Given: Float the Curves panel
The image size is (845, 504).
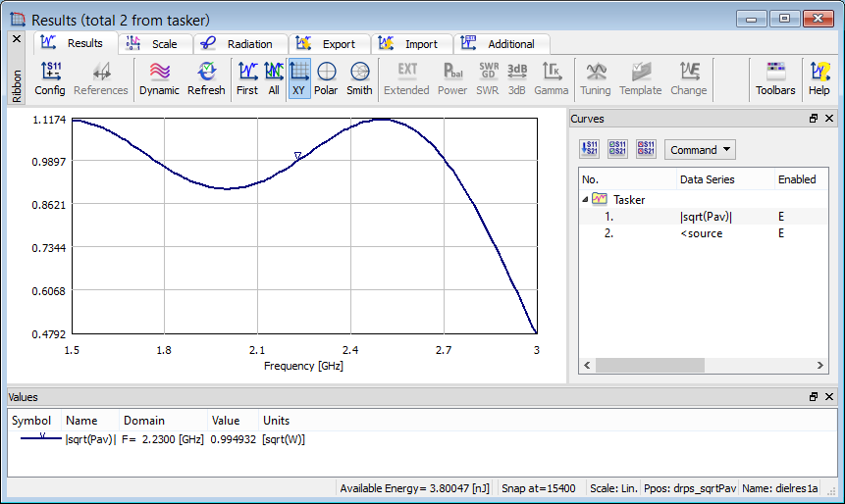Looking at the screenshot, I should (814, 119).
